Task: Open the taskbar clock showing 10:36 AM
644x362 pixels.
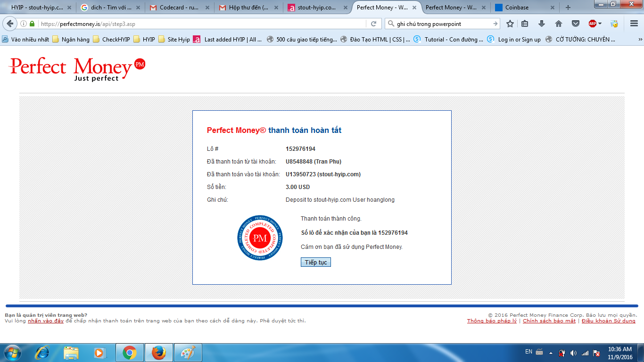Action: click(620, 353)
